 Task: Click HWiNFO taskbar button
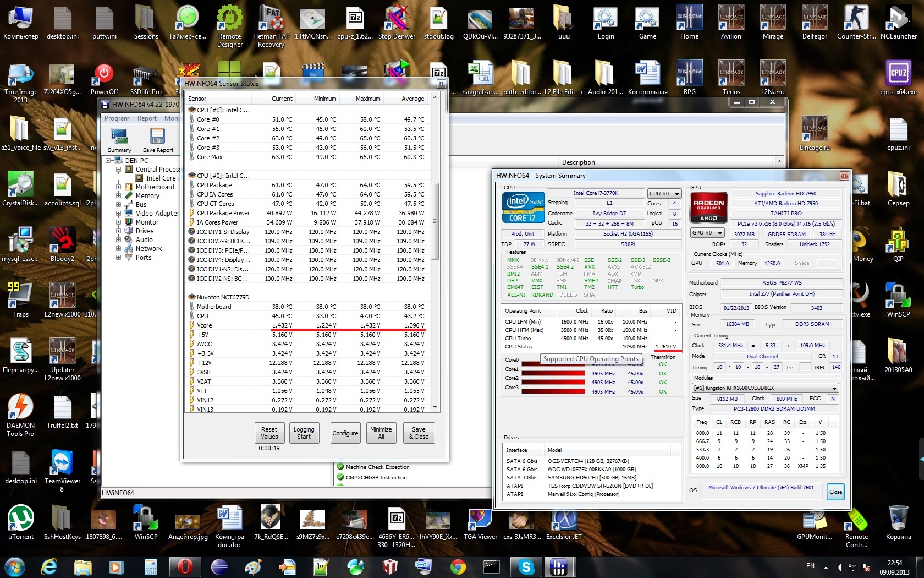tap(559, 566)
